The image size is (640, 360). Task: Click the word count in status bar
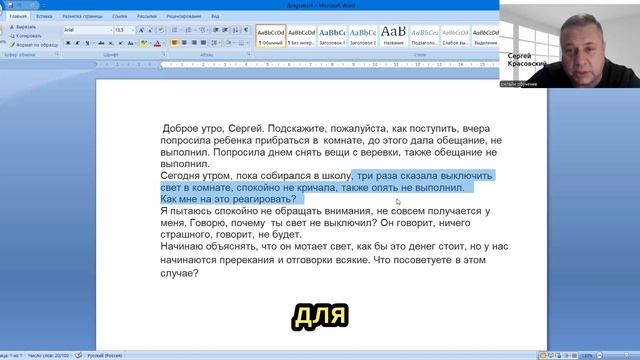(x=49, y=356)
